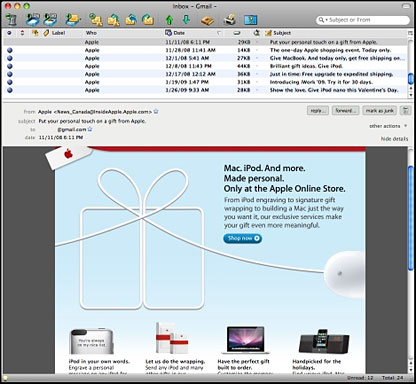Click the second mail tray toolbar icon

[x=50, y=20]
